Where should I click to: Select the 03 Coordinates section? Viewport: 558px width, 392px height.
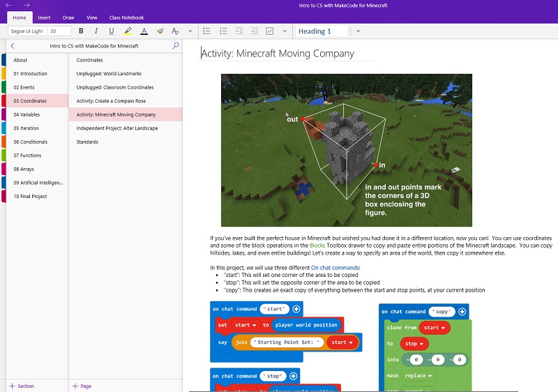[37, 101]
